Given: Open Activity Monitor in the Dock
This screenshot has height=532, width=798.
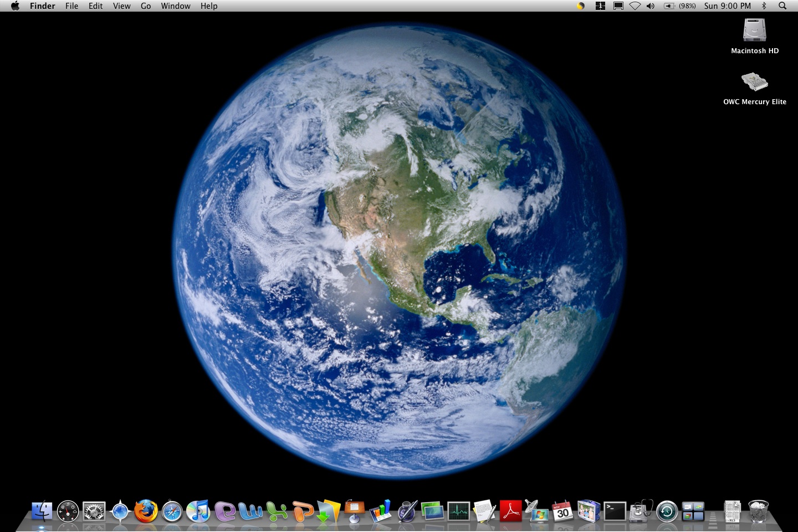Looking at the screenshot, I should [x=459, y=511].
